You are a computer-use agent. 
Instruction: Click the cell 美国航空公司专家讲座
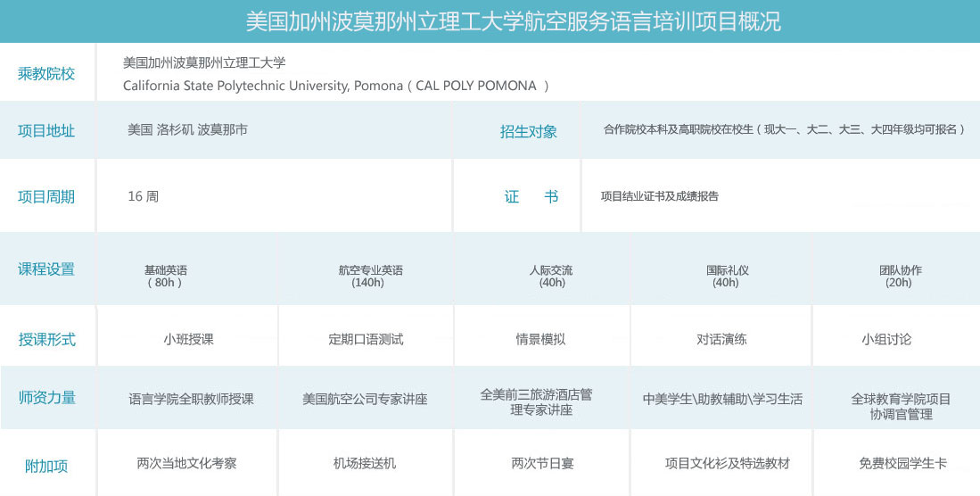click(365, 399)
